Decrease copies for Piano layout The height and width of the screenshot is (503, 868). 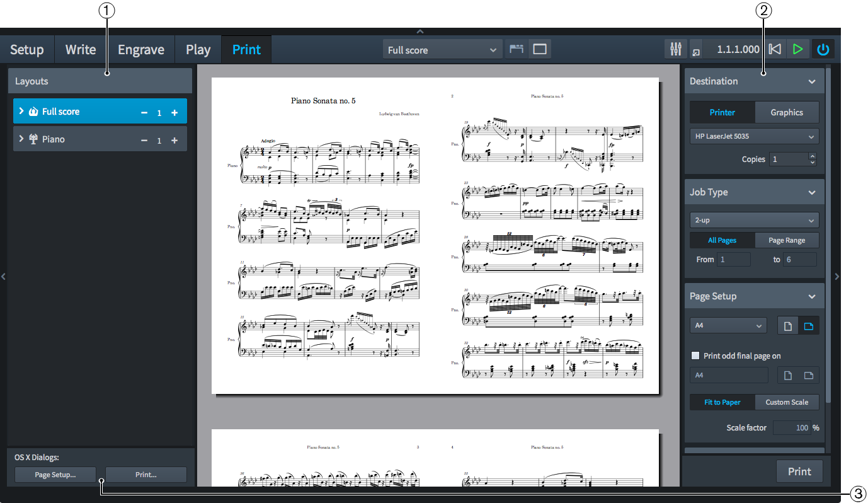coord(144,140)
